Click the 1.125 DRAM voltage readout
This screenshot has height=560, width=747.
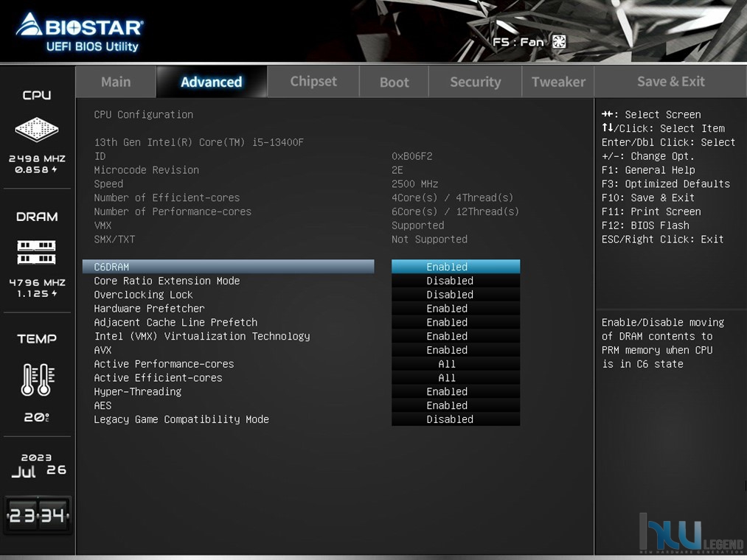click(x=37, y=293)
